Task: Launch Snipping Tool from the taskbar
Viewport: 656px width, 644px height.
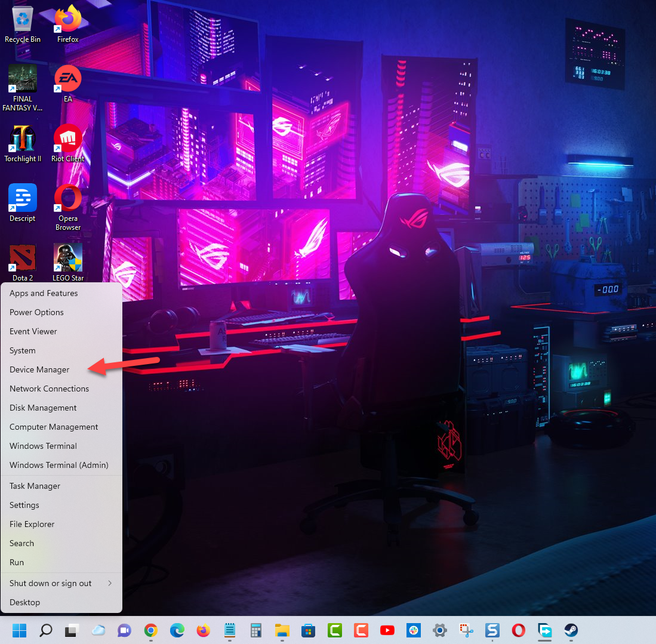Action: point(466,630)
